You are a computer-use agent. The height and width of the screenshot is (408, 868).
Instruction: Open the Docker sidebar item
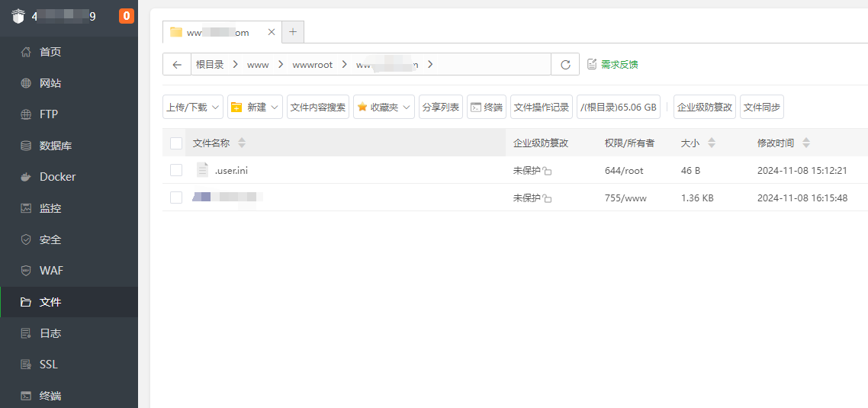click(57, 177)
